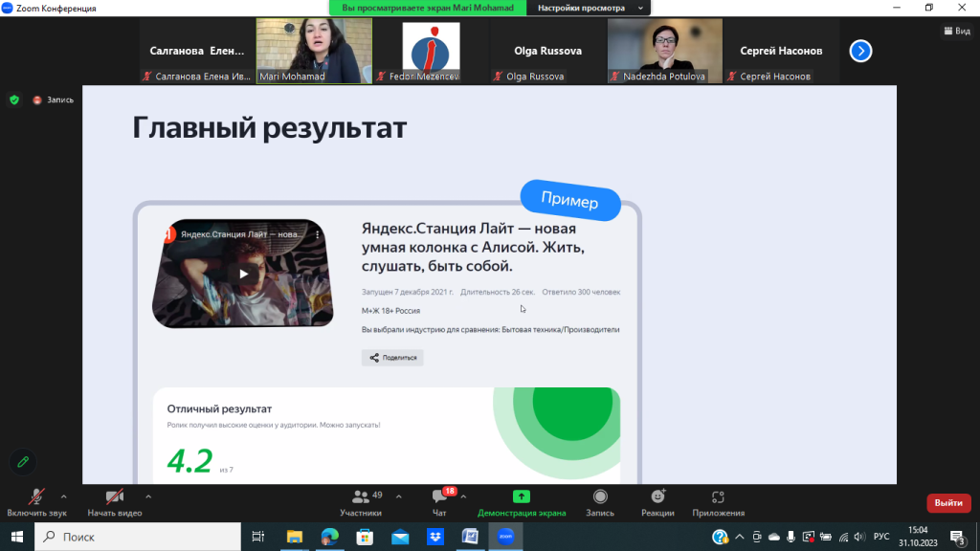This screenshot has width=980, height=551.
Task: Start camera with Начать видео
Action: click(x=115, y=503)
